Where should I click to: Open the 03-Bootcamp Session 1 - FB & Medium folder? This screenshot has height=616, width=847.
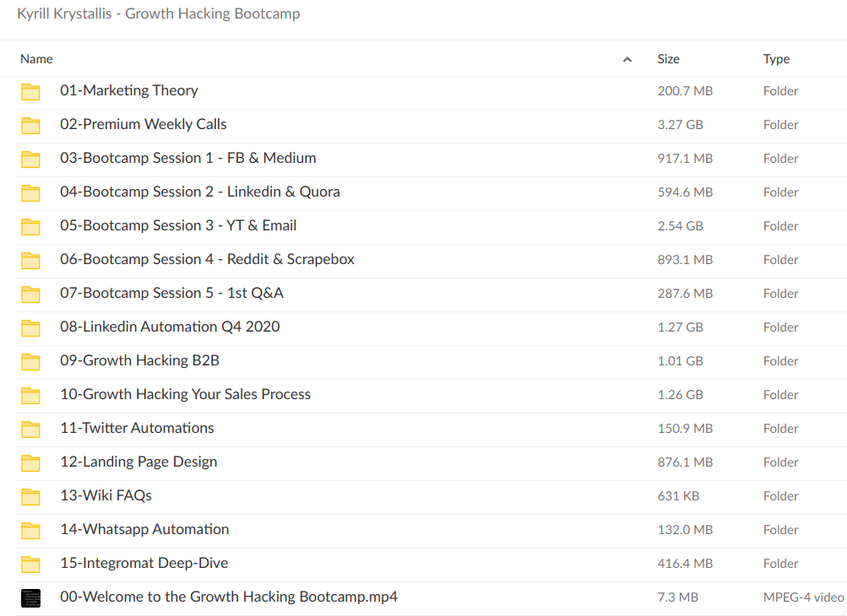pyautogui.click(x=187, y=158)
